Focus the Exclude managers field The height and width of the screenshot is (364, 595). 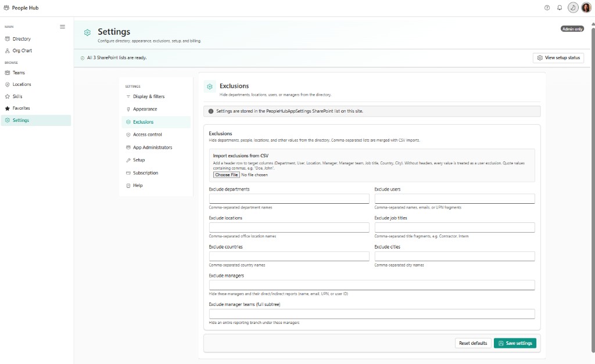pyautogui.click(x=372, y=285)
